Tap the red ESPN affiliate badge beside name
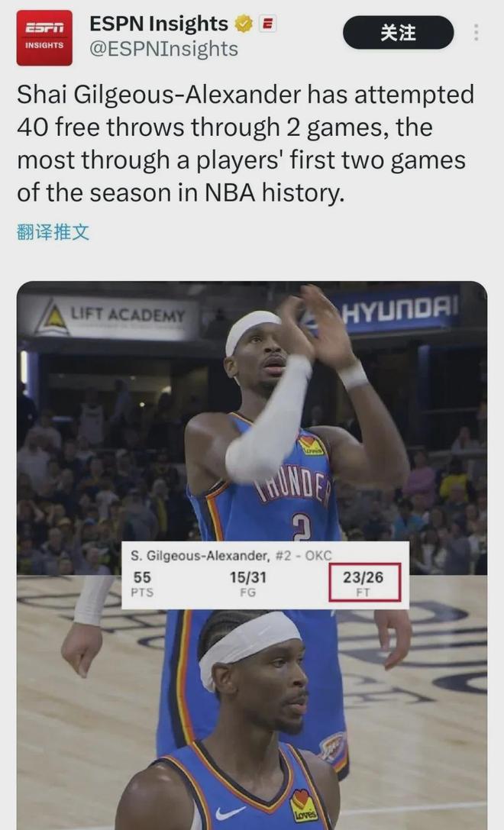 coord(268,24)
